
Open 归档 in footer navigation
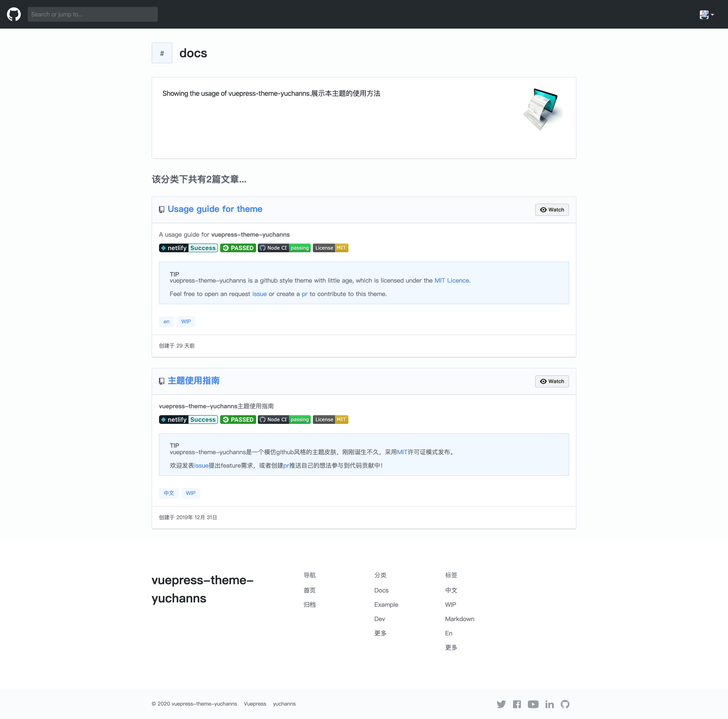point(309,604)
